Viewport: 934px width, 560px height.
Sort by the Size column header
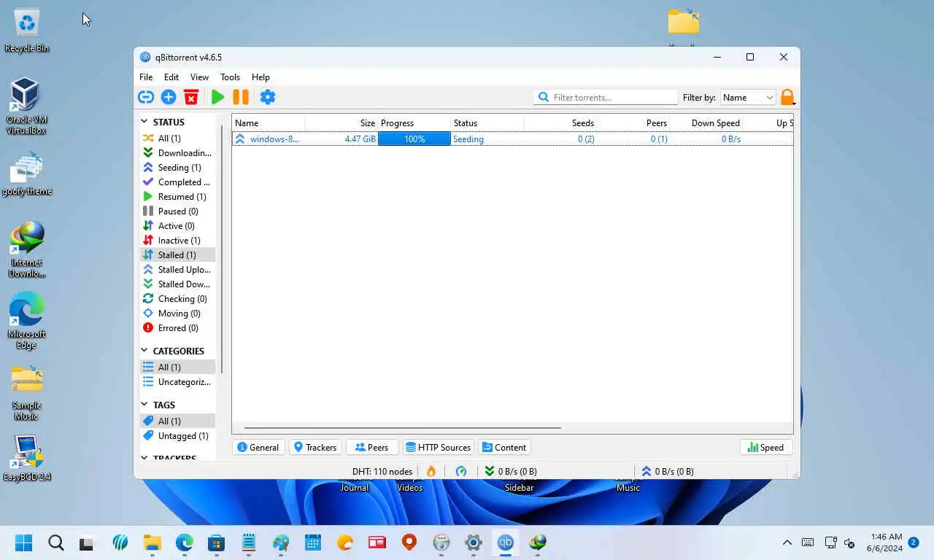pos(341,122)
